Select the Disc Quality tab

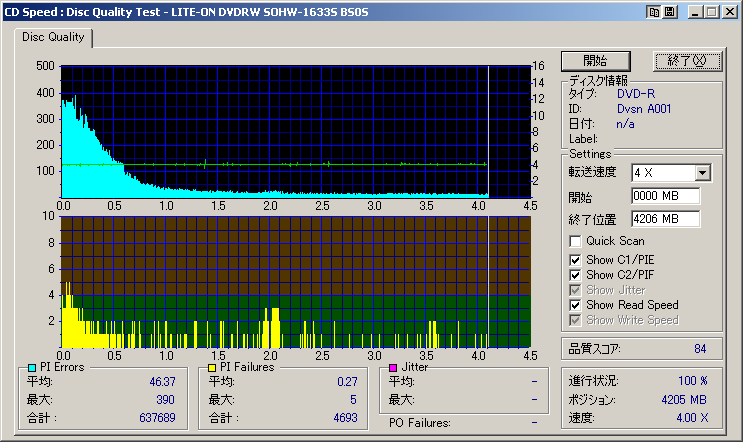(53, 37)
